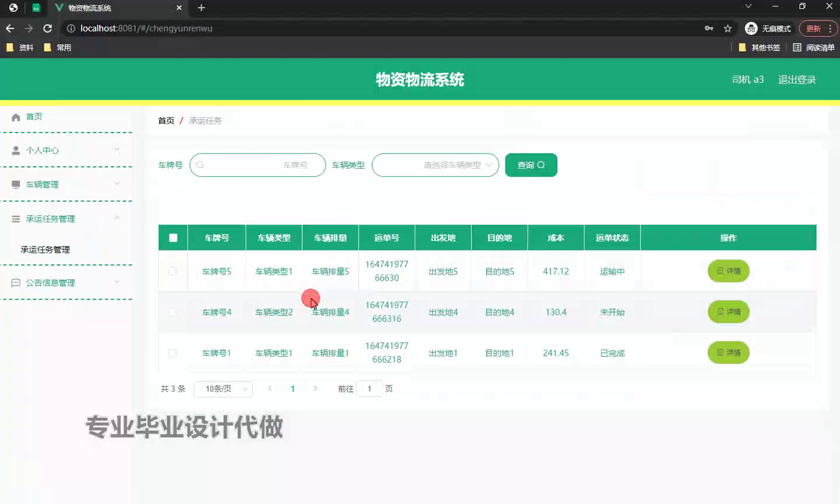Open the 公告信息管理 sidebar menu

tap(66, 282)
